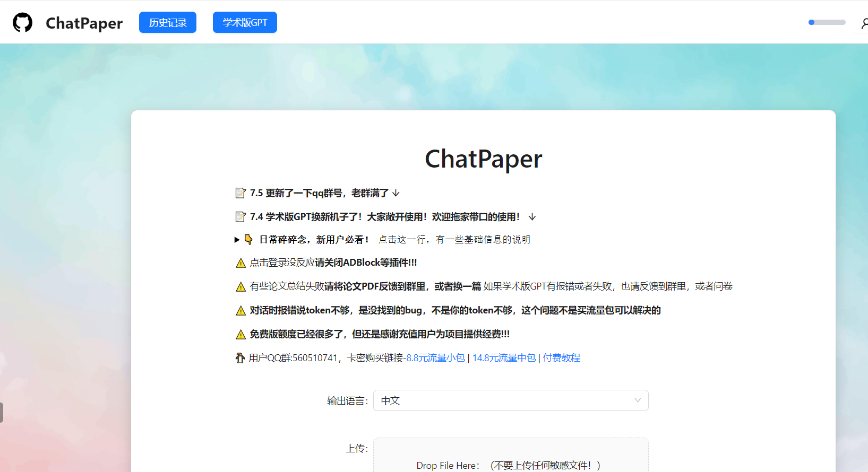
Task: Click the warning icon beside the ADBlock notice
Action: coord(240,263)
